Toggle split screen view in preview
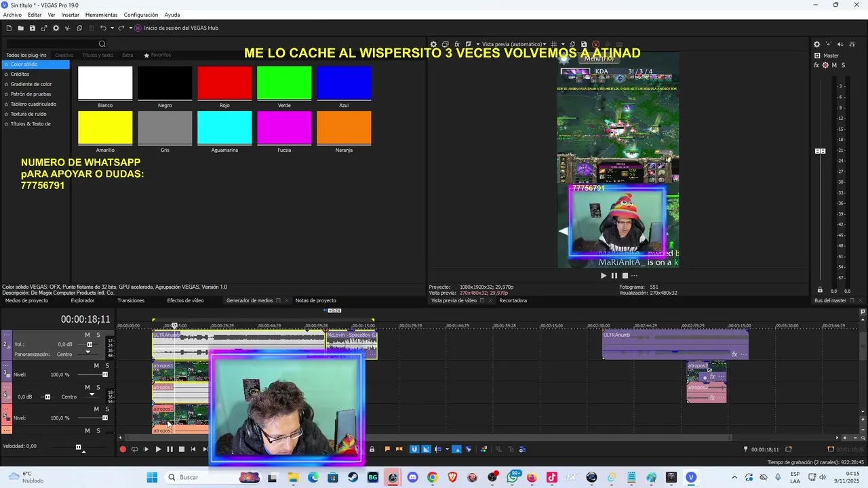 tap(468, 44)
